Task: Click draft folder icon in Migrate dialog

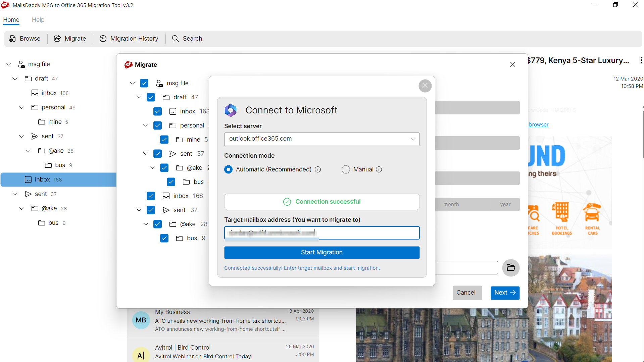Action: 166,97
